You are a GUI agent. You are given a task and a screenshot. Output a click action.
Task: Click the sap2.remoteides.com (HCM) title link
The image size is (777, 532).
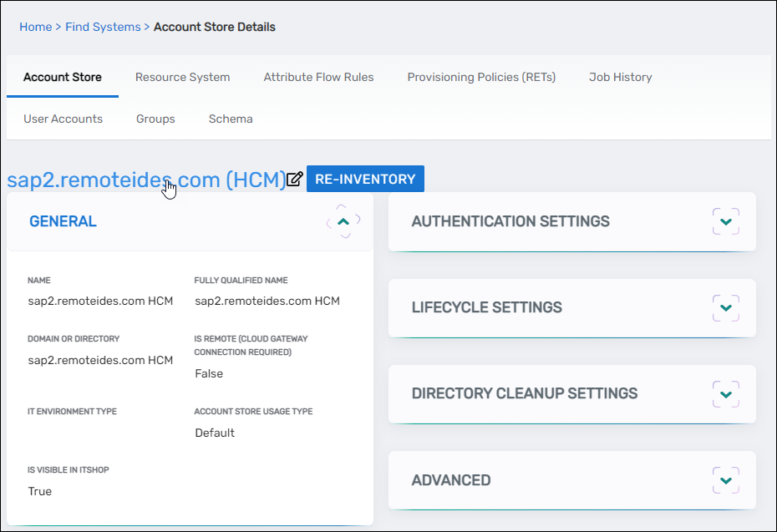tap(146, 180)
